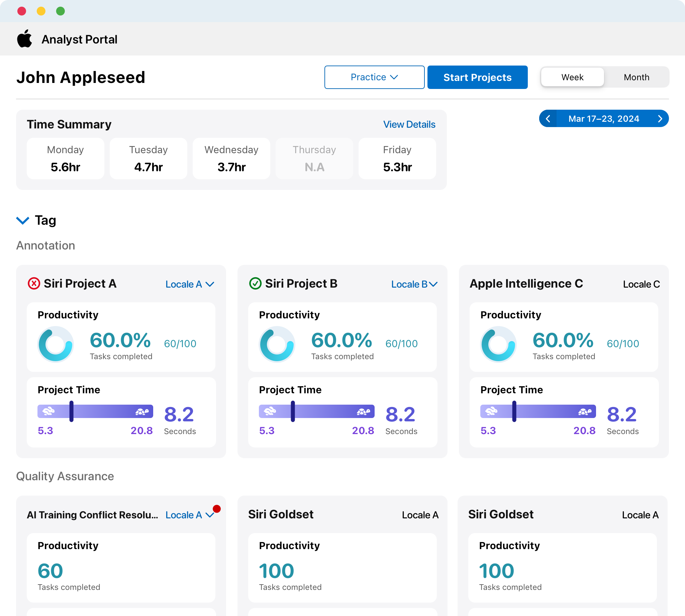685x616 pixels.
Task: Click the 60.0% value in Siri Project A
Action: pos(120,340)
